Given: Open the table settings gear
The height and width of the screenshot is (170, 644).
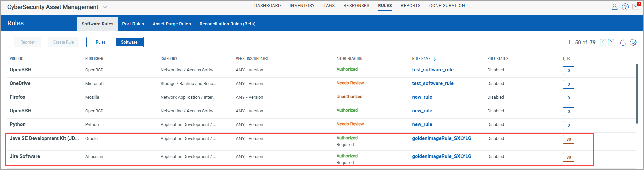Looking at the screenshot, I should [x=633, y=42].
